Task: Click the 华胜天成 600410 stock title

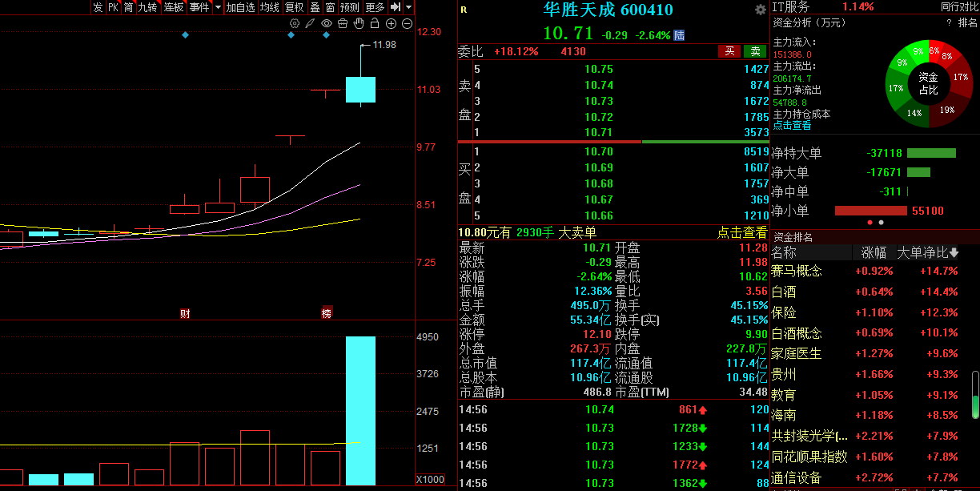Action: [x=608, y=10]
